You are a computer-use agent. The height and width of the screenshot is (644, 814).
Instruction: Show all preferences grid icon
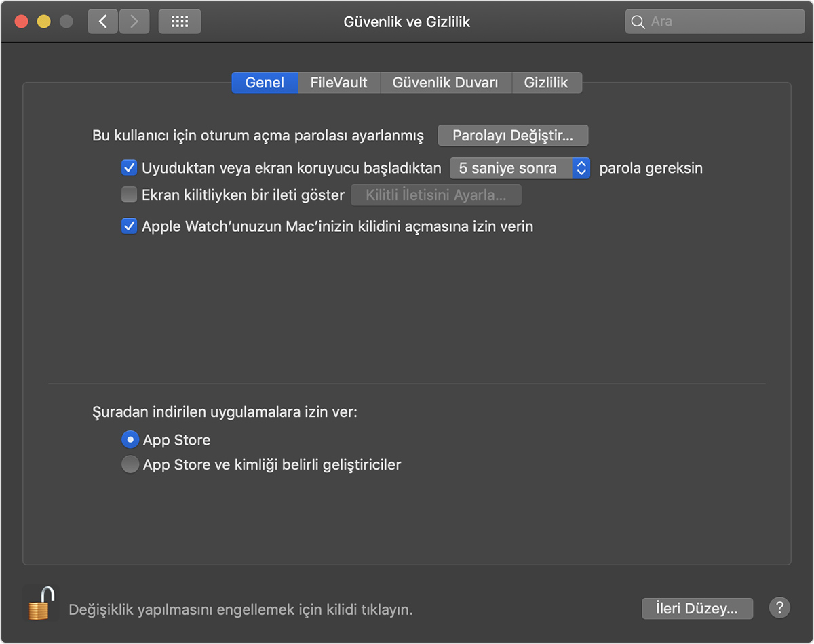pyautogui.click(x=180, y=22)
